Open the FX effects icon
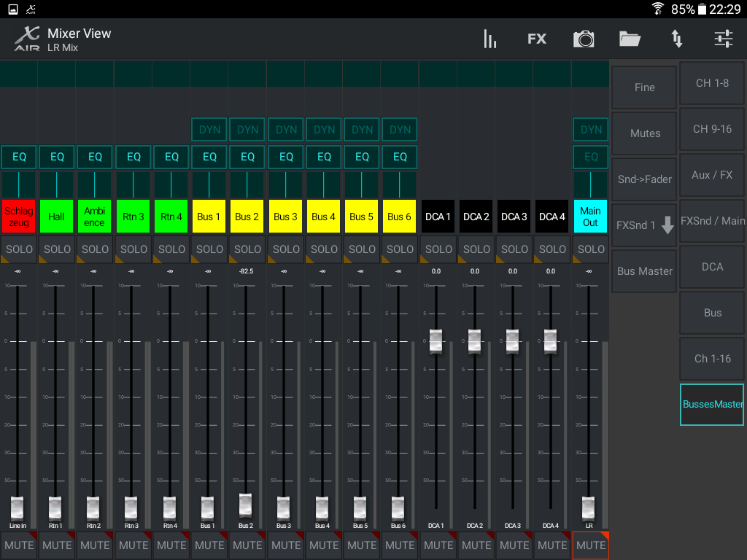The image size is (747, 560). click(x=537, y=39)
